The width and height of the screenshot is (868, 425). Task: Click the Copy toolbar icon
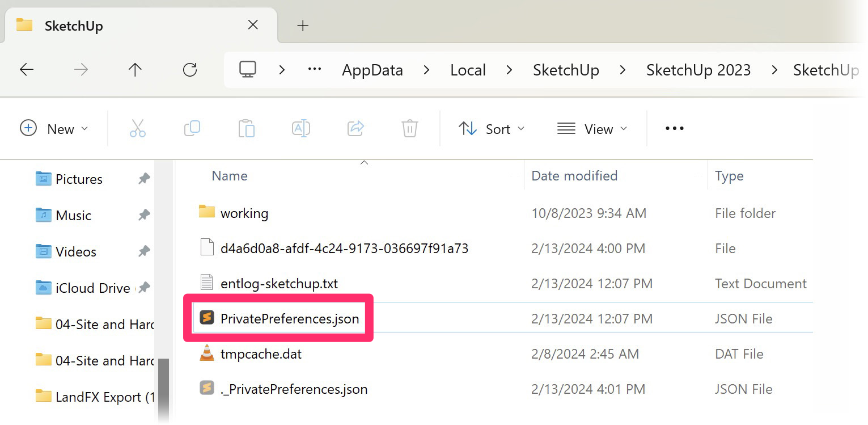tap(192, 128)
